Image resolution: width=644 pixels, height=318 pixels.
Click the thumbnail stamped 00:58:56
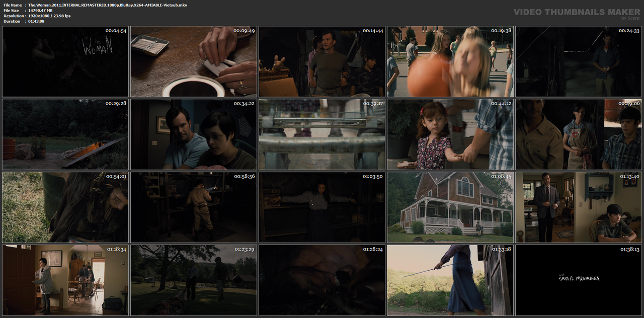(x=194, y=207)
